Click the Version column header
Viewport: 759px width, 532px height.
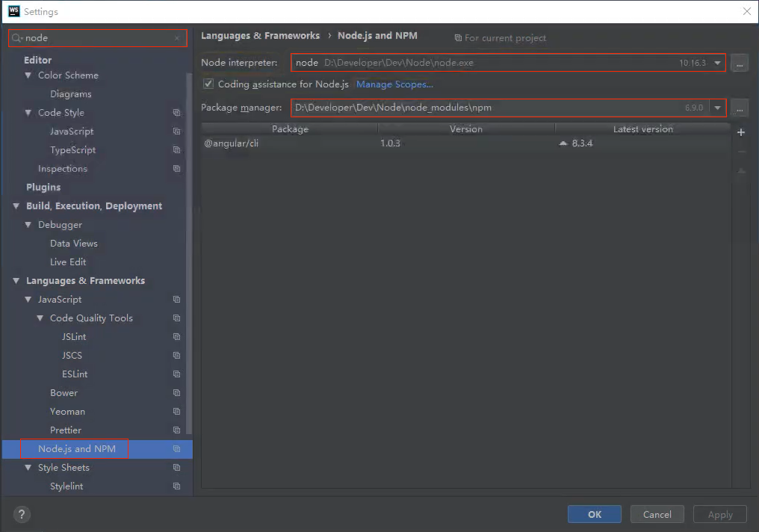(x=465, y=129)
